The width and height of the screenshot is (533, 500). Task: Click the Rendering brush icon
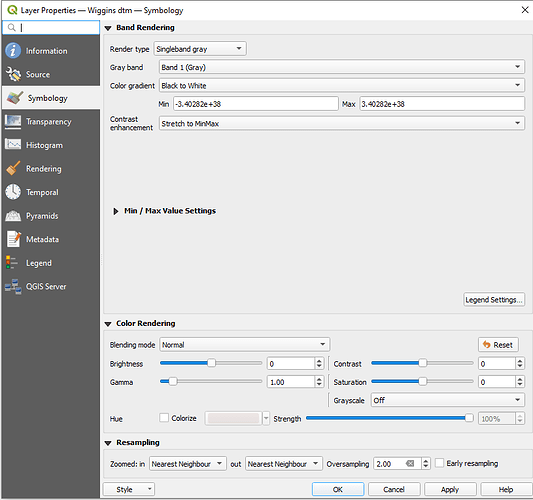pos(13,169)
